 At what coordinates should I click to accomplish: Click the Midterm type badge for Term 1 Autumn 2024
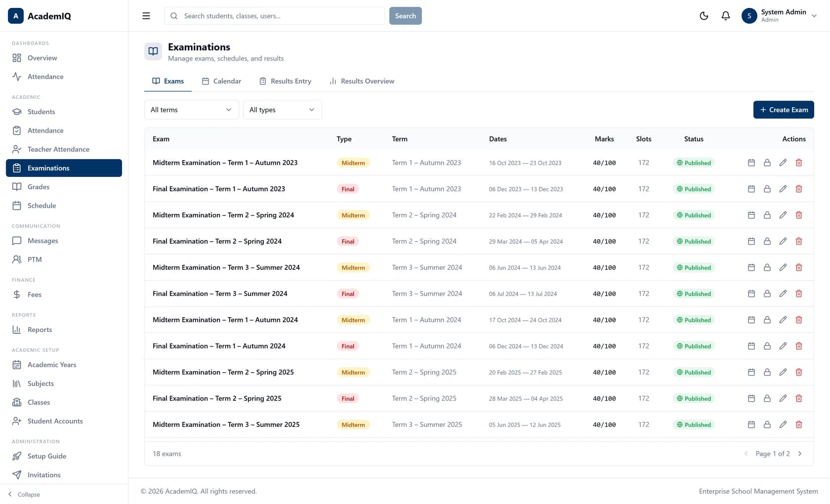pos(353,320)
